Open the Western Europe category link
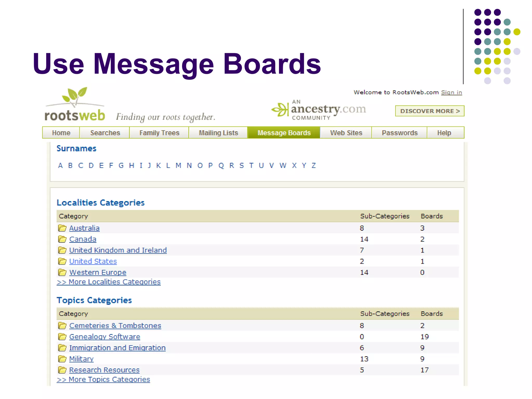Screen dimensions: 532x399 [98, 272]
